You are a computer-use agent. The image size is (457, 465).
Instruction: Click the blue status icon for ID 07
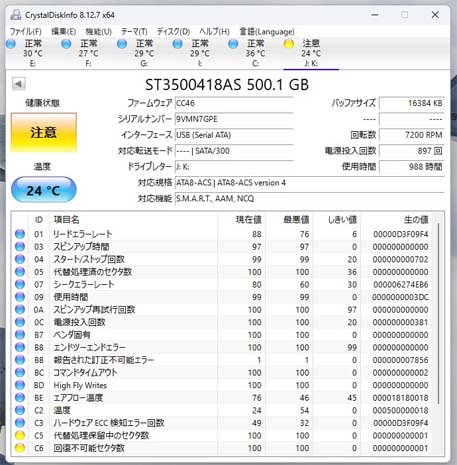coord(20,284)
